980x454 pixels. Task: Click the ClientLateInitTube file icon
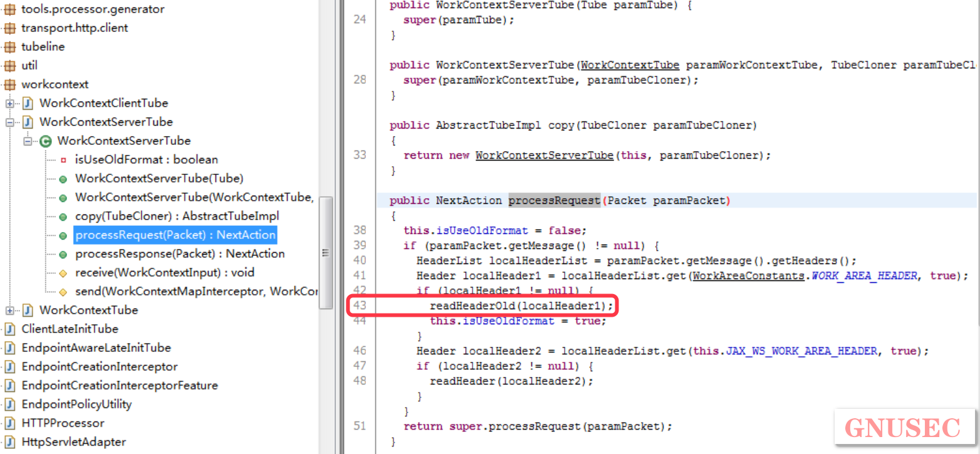(9, 329)
